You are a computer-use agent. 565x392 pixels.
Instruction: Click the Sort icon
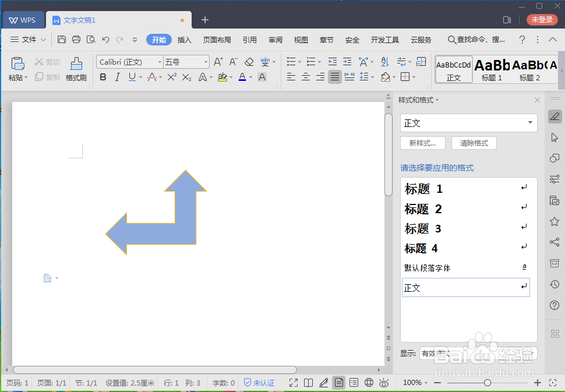(385, 62)
